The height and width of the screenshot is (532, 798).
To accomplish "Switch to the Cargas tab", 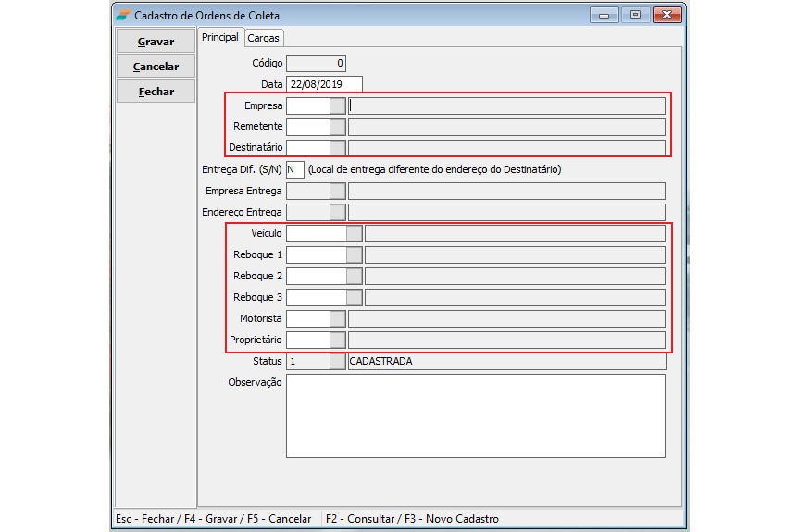I will pyautogui.click(x=263, y=38).
